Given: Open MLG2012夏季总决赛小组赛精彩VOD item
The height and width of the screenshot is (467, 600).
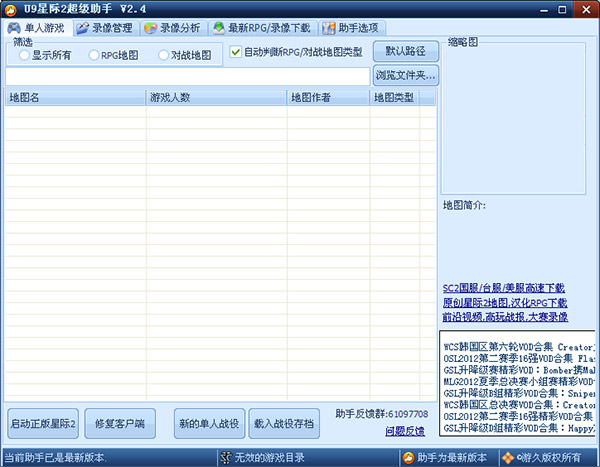Looking at the screenshot, I should tap(519, 382).
